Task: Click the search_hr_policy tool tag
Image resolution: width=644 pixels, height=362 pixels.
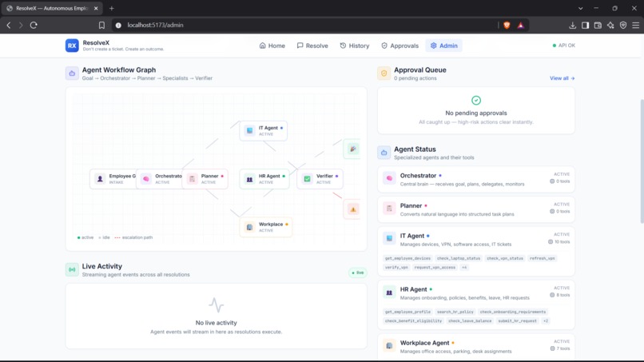Action: click(455, 312)
